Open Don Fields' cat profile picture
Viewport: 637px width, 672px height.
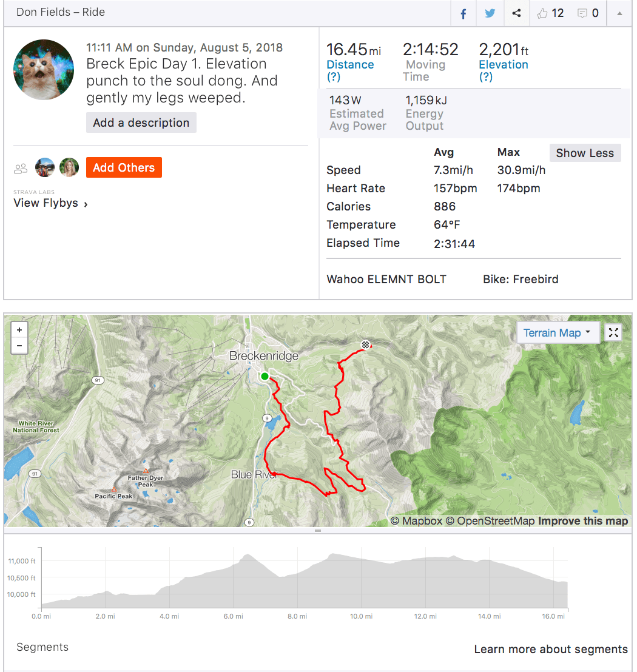point(44,70)
